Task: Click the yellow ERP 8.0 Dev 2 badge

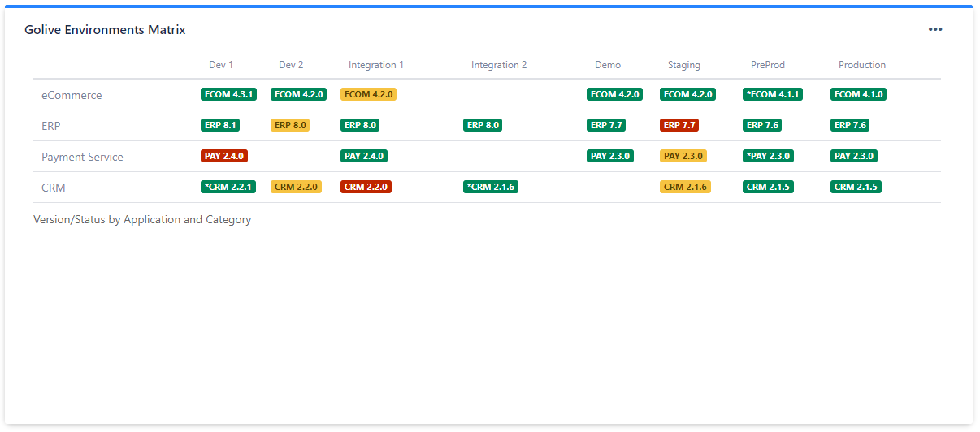Action: 290,125
